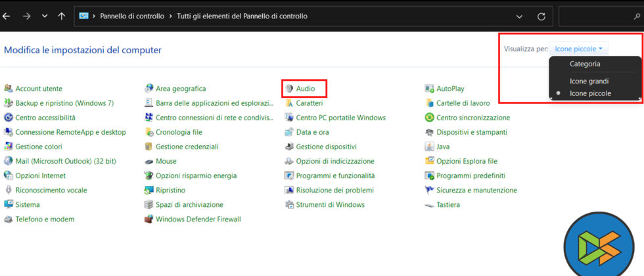Viewport: 644px width, 276px height.
Task: Click the Tastiera keyboard icon
Action: [x=430, y=204]
